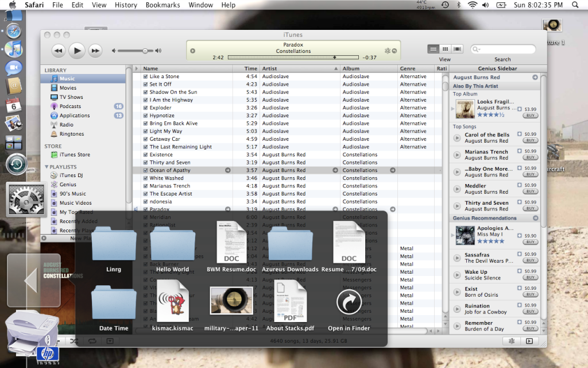The image size is (588, 368).
Task: Buy the Sassafras song
Action: click(x=530, y=260)
